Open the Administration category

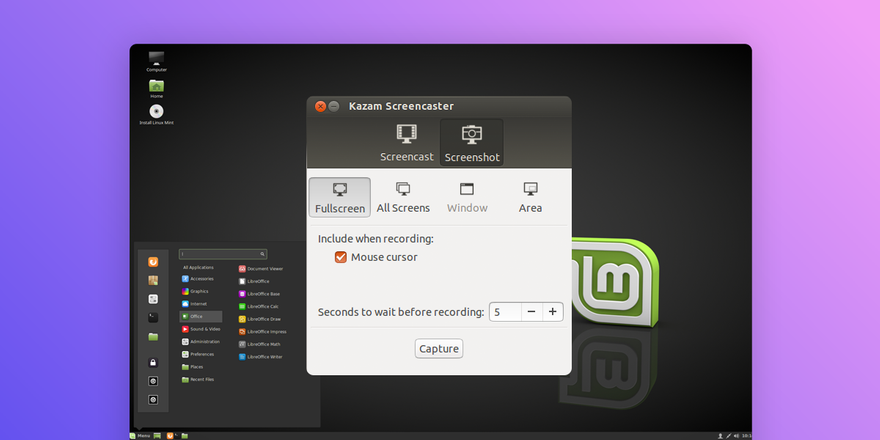(201, 341)
